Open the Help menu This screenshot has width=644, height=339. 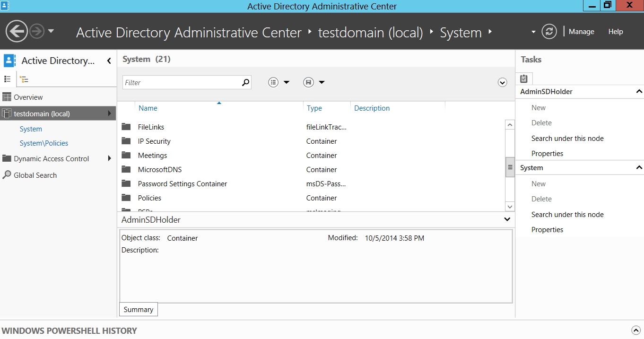coord(615,32)
